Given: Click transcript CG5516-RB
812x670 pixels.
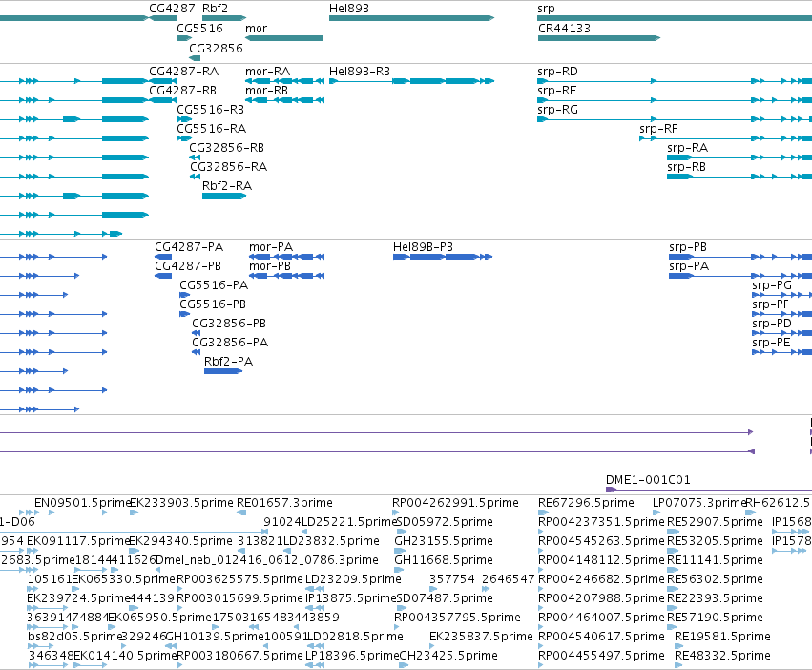Looking at the screenshot, I should click(184, 119).
